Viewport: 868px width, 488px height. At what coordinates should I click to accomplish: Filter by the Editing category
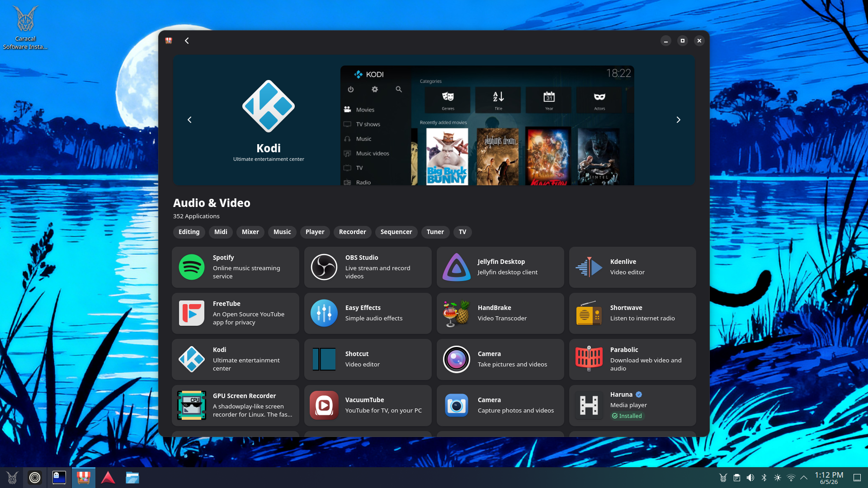tap(189, 232)
